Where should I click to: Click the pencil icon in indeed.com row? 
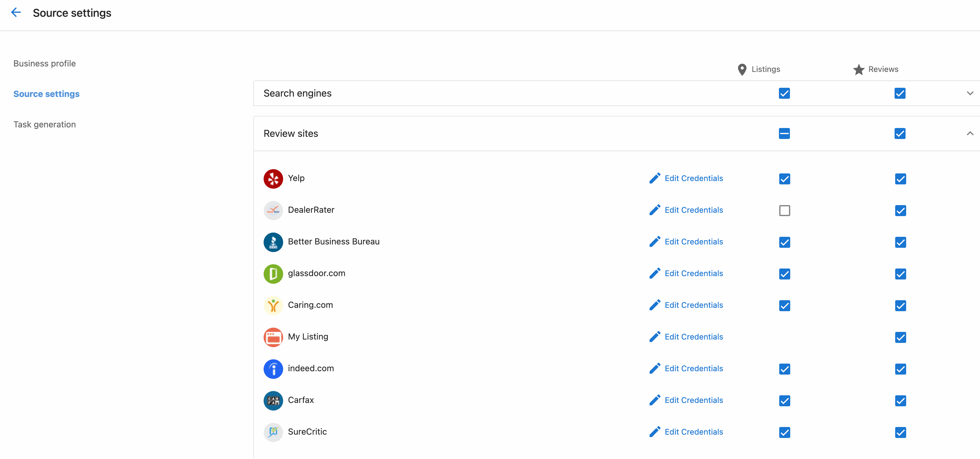pos(655,368)
